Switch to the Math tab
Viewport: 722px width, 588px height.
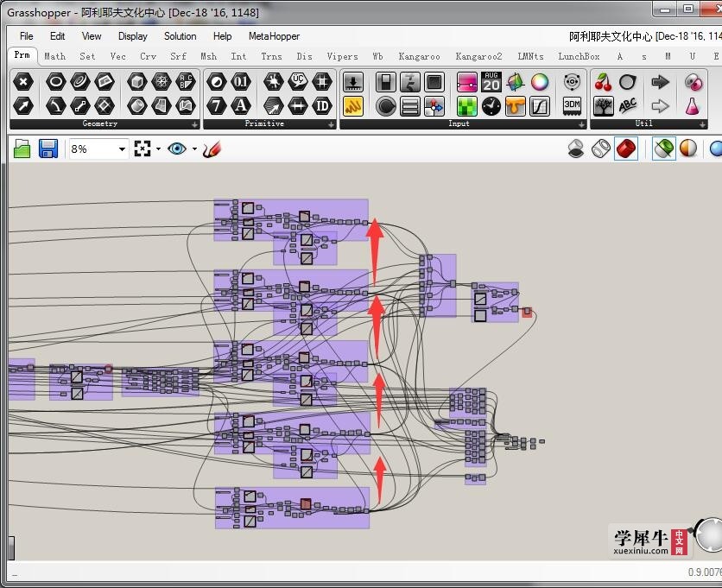(54, 56)
